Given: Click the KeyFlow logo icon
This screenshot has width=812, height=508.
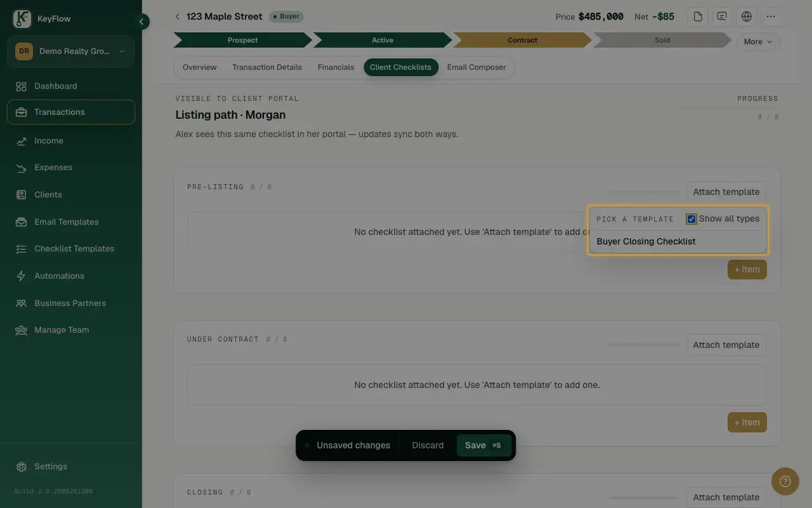Looking at the screenshot, I should tap(22, 19).
